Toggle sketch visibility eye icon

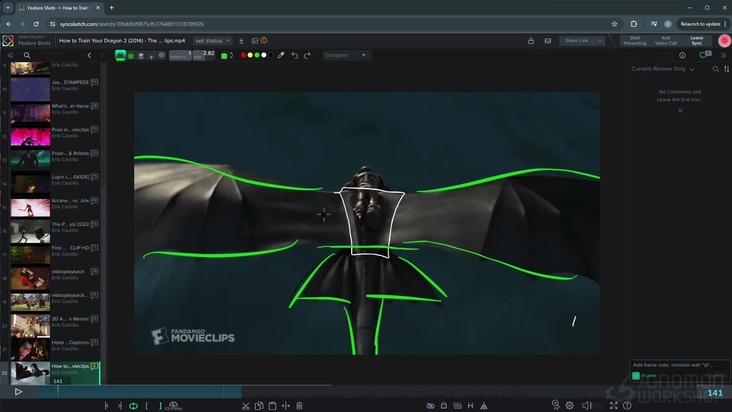coord(430,406)
